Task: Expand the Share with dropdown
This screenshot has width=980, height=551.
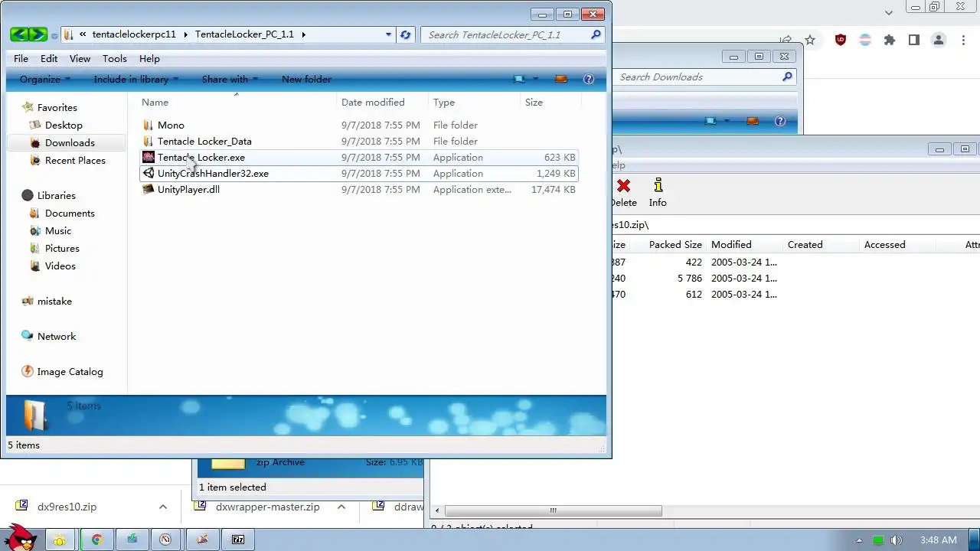Action: 230,79
